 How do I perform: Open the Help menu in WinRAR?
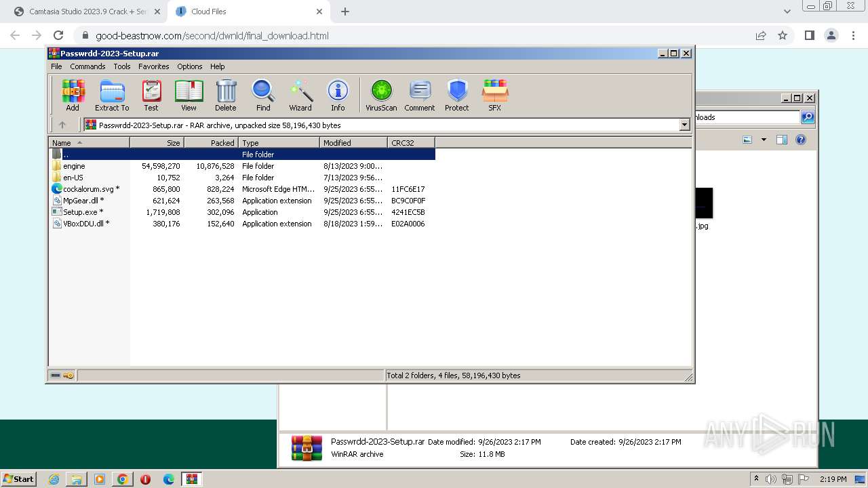point(217,66)
